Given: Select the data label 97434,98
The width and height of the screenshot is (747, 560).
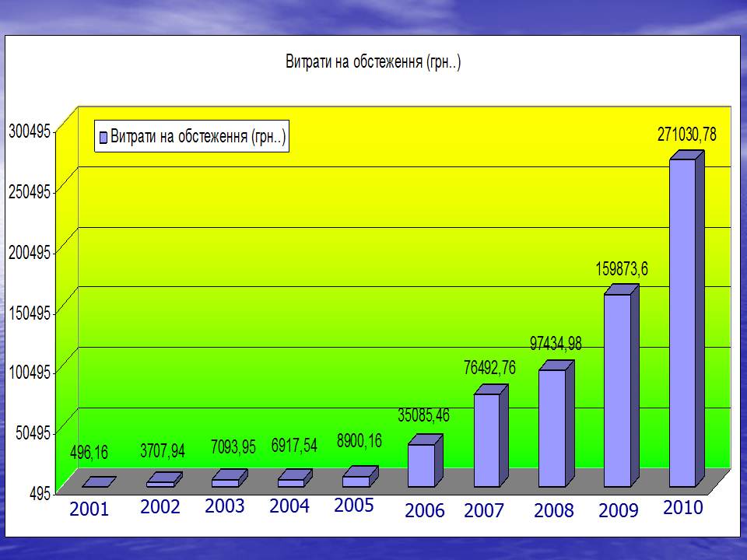Looking at the screenshot, I should coord(556,344).
